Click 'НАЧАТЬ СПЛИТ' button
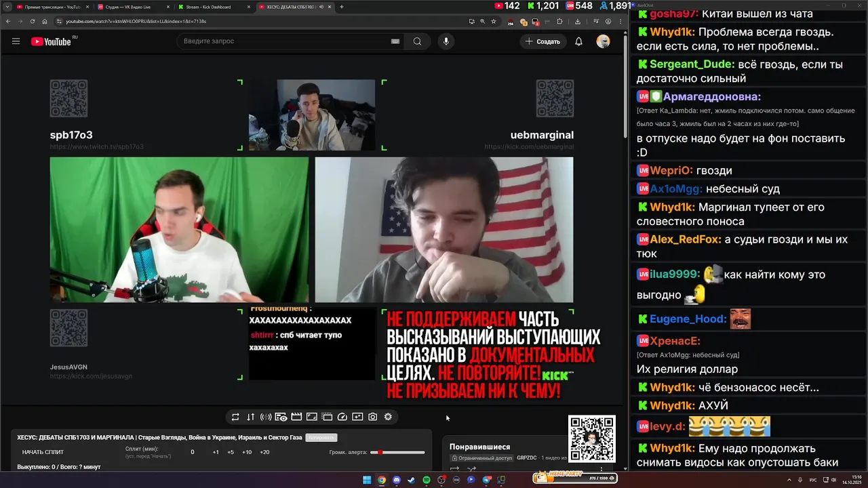The image size is (868, 488). point(43,452)
